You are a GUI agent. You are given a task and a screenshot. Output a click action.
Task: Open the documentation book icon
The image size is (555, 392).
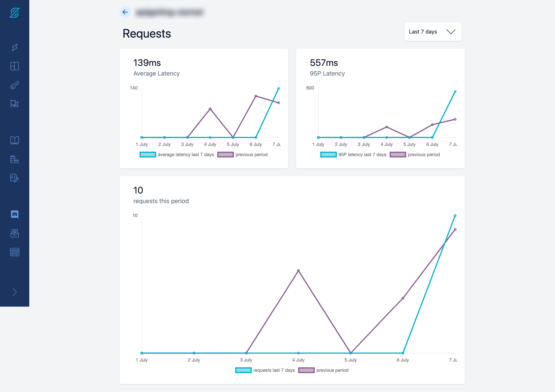(14, 140)
